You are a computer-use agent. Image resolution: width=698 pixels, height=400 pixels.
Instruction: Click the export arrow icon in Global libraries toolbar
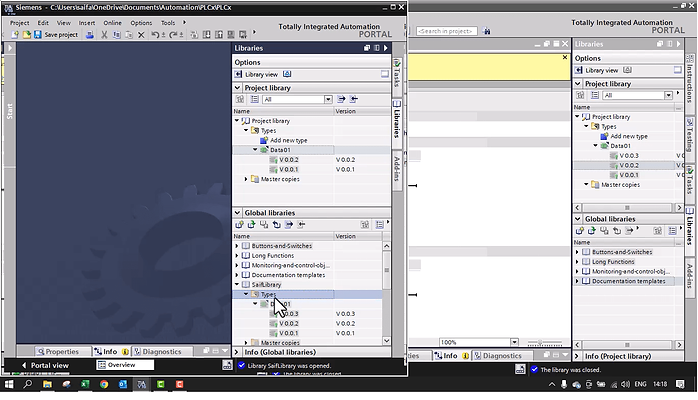289,225
